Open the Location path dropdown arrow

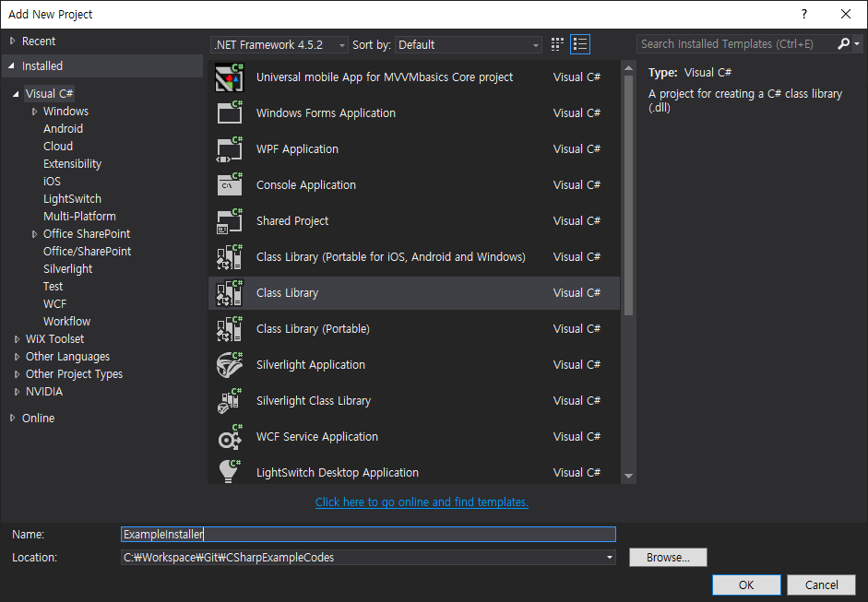(610, 557)
